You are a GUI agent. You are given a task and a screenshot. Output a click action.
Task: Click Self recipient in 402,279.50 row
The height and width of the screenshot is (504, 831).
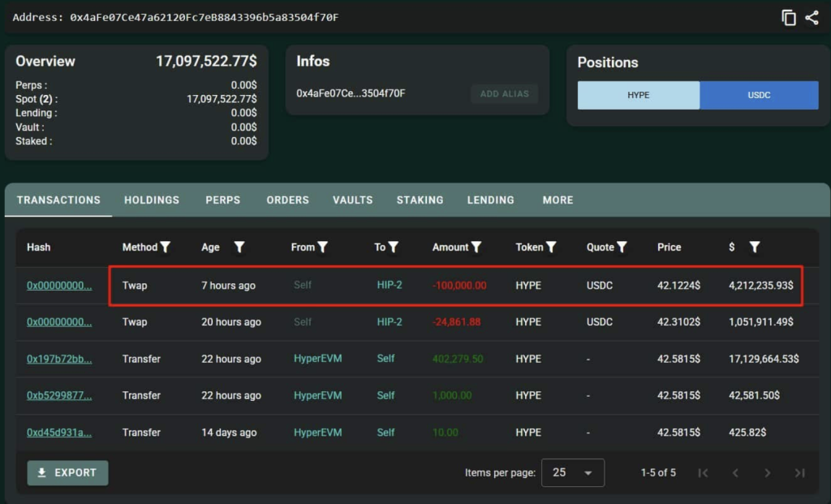[385, 359]
